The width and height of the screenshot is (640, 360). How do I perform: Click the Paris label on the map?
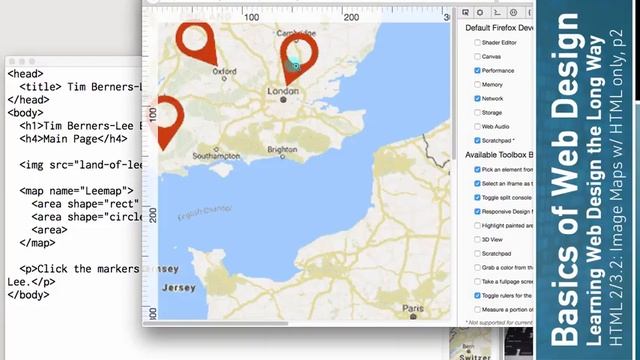coord(413,308)
